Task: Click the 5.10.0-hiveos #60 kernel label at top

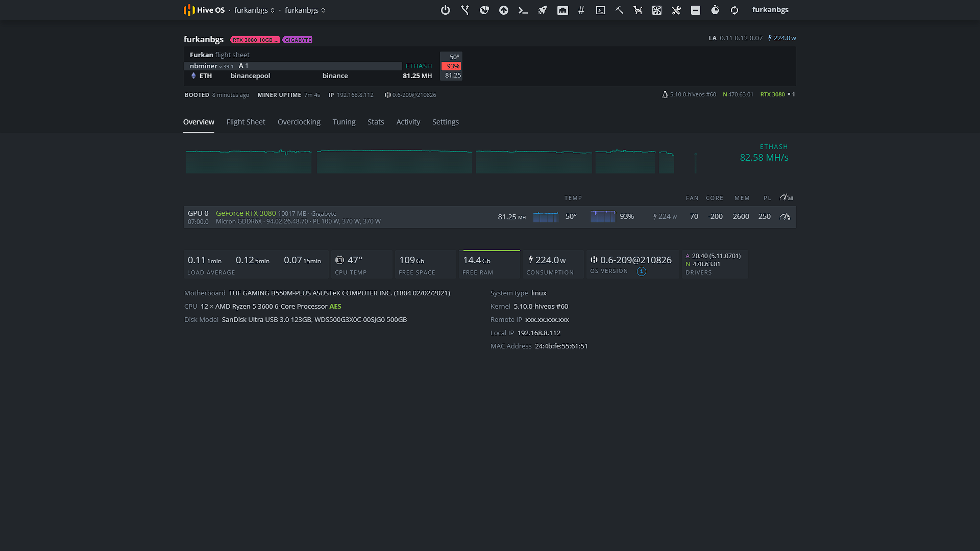Action: click(x=689, y=94)
